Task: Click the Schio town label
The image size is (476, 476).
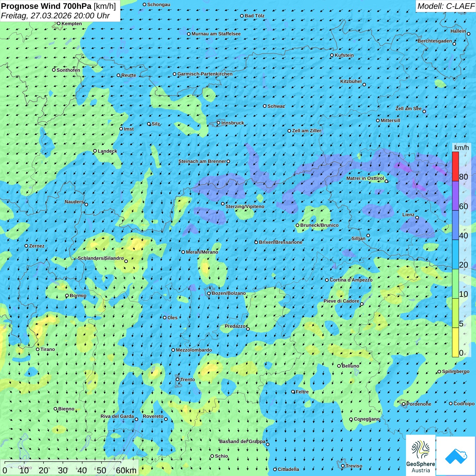Action: click(x=221, y=456)
